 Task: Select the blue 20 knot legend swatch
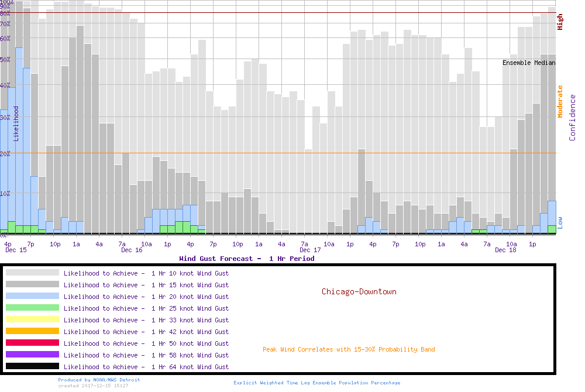(x=32, y=296)
